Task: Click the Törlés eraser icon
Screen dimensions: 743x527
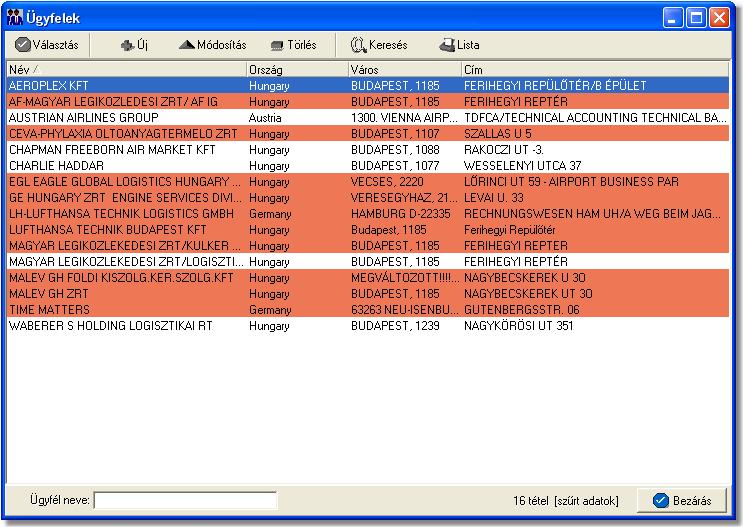Action: pyautogui.click(x=277, y=45)
